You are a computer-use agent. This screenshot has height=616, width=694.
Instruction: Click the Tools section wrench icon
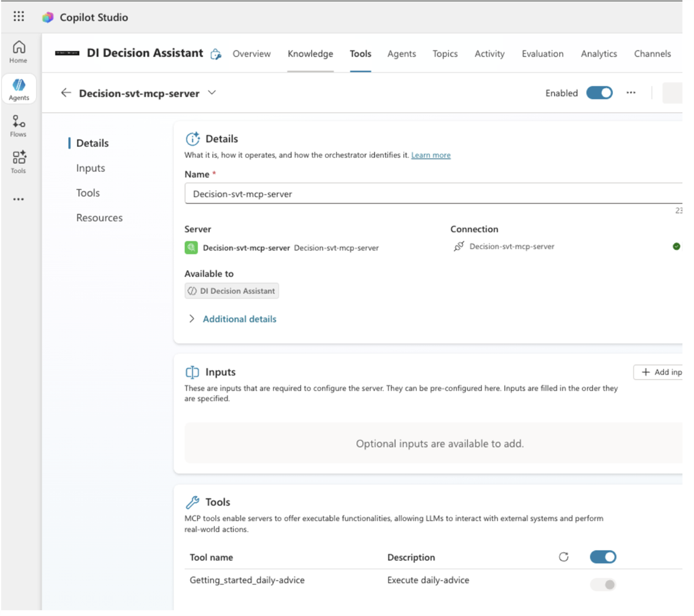coord(192,502)
